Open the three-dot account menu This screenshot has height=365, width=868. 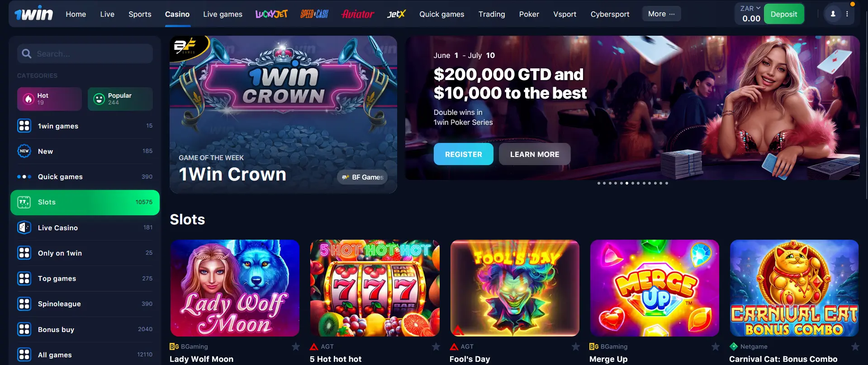pyautogui.click(x=847, y=14)
